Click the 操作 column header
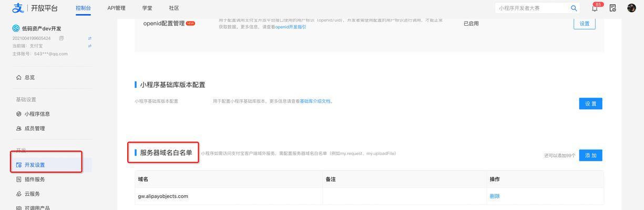The height and width of the screenshot is (210, 644). (495, 179)
